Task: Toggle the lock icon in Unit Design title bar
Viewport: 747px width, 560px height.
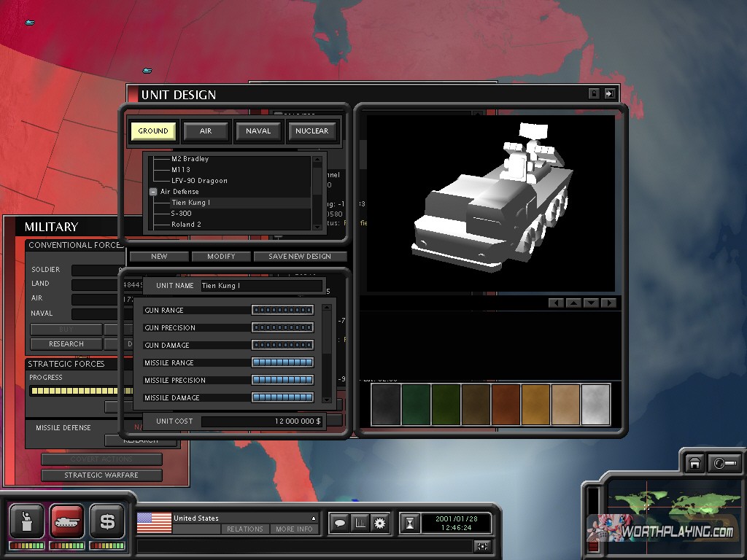Action: pyautogui.click(x=594, y=94)
